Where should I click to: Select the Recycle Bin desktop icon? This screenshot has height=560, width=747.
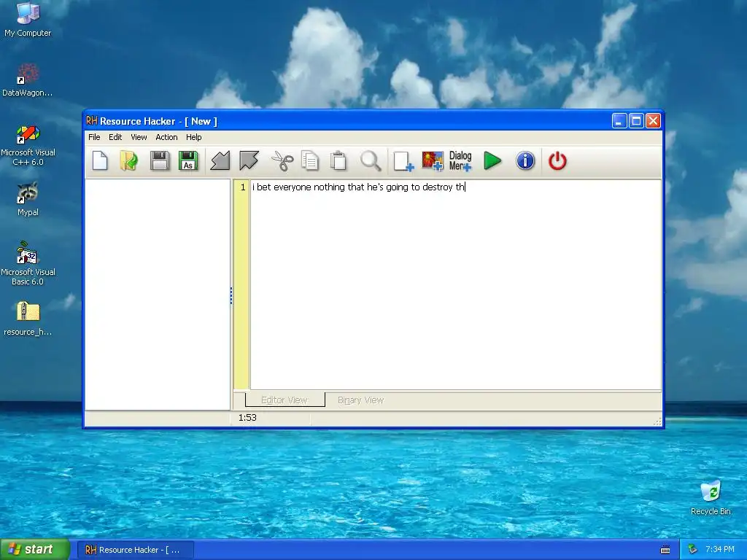pos(711,497)
